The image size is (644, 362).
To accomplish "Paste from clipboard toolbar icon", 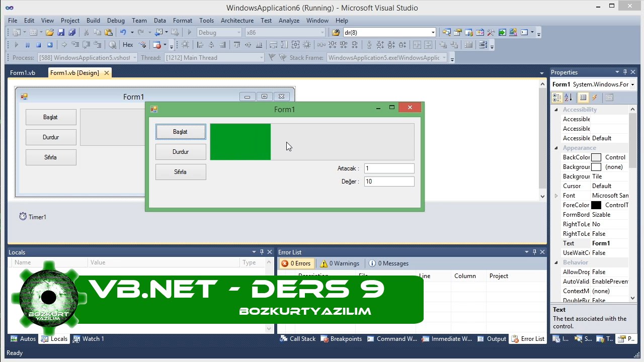I will click(x=108, y=32).
